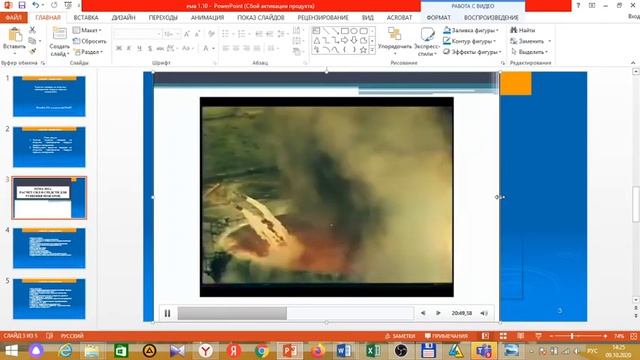Open the РЕЦЕНЗИРОВАНИЕ tab
This screenshot has width=640, height=360.
pos(323,18)
